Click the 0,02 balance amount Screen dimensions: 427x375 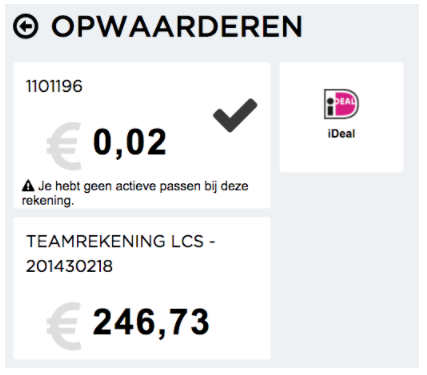(x=129, y=143)
